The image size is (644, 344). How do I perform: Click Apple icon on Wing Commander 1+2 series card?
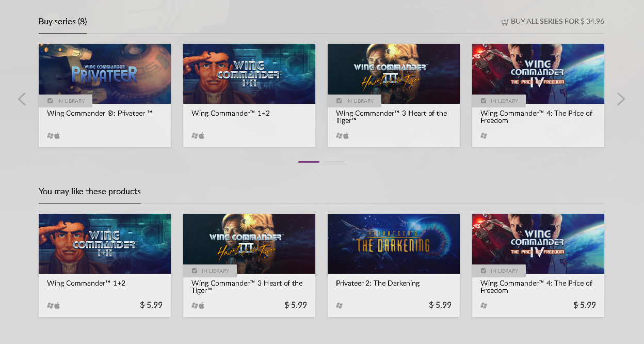click(x=202, y=135)
